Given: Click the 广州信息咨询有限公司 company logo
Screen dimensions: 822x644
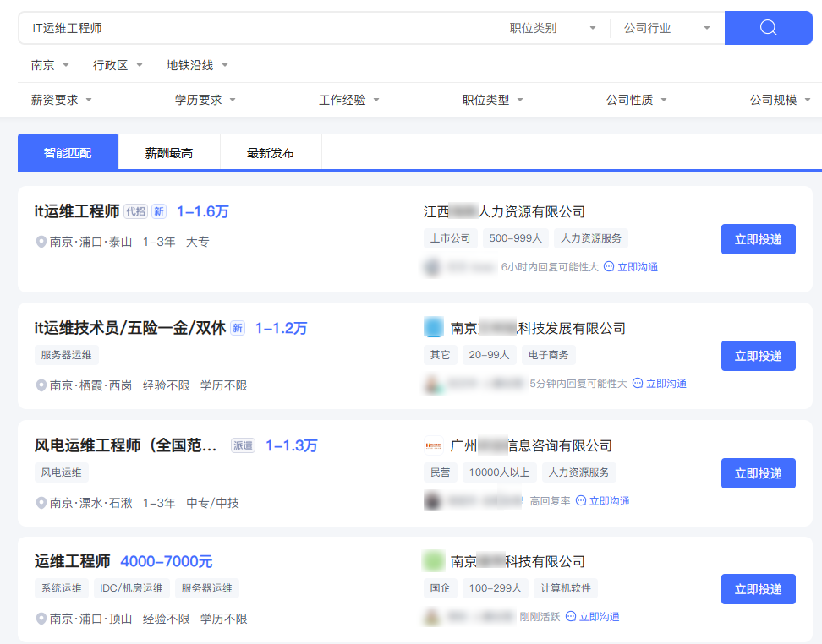Looking at the screenshot, I should (x=433, y=445).
